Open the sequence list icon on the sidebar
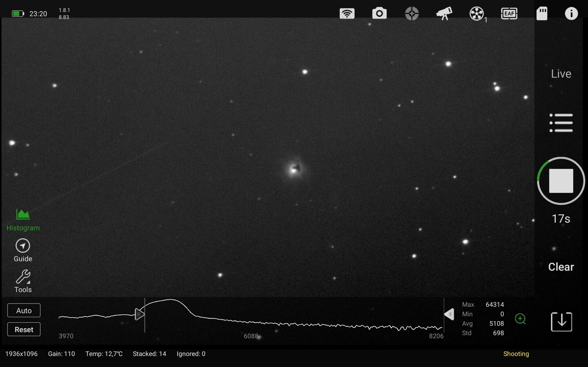 tap(561, 122)
